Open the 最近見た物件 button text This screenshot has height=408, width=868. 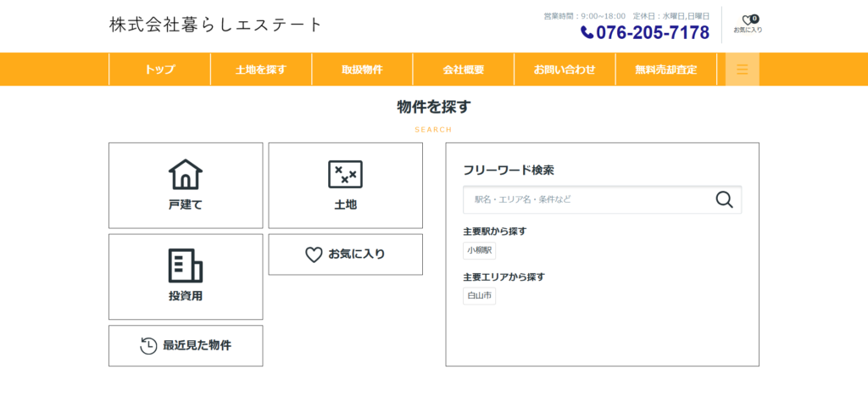coord(197,346)
